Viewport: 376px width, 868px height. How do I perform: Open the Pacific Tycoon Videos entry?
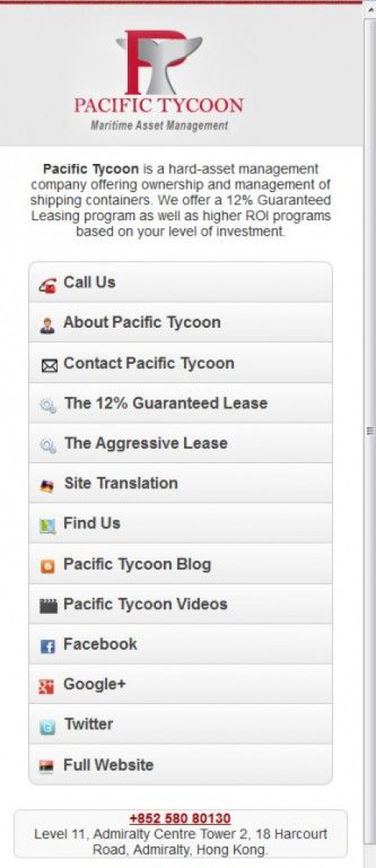click(x=181, y=604)
